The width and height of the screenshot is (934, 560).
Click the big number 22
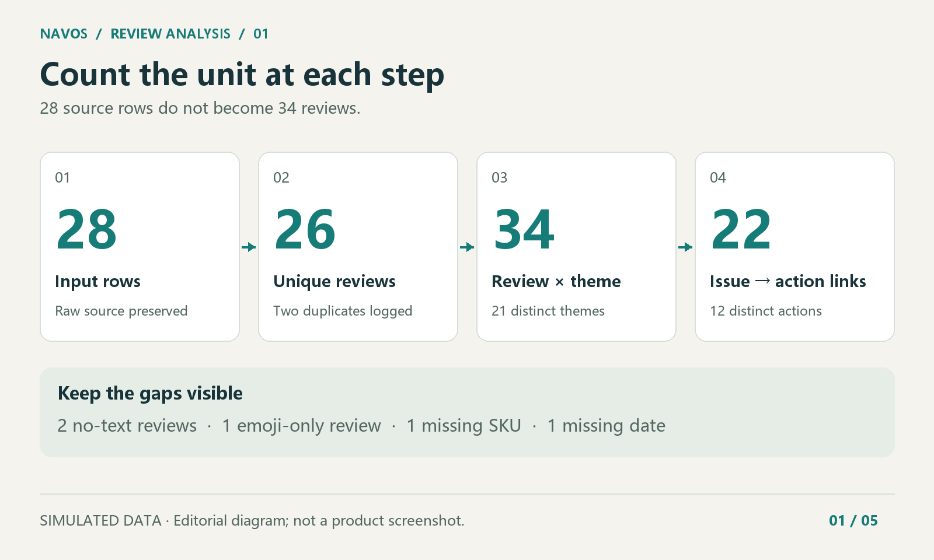pos(741,229)
